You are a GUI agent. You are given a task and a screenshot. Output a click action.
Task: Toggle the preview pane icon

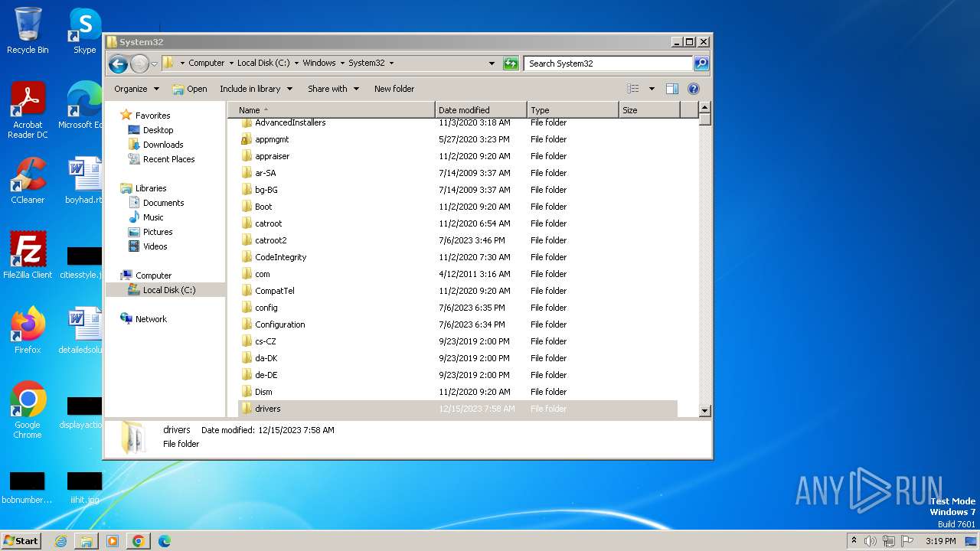coord(671,89)
